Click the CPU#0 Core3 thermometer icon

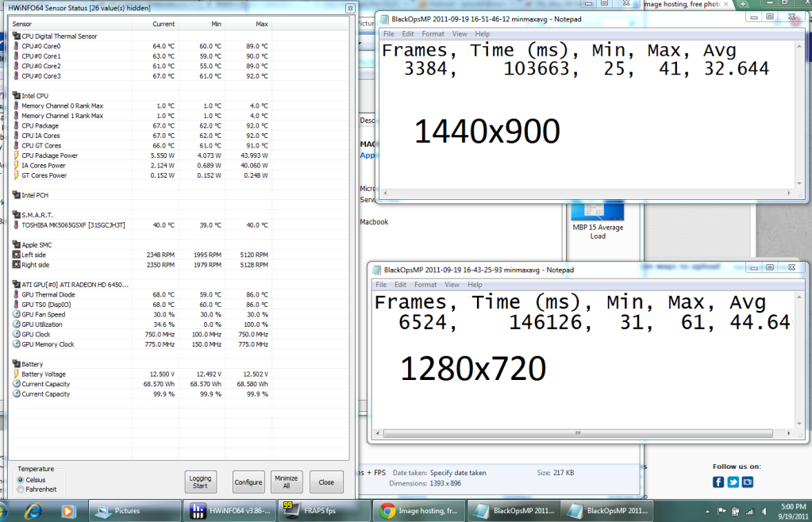coord(16,75)
